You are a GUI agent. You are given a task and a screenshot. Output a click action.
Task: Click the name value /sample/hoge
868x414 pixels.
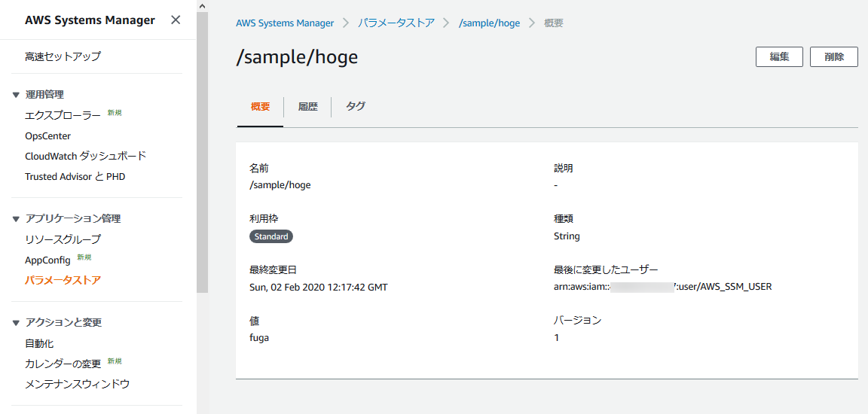point(280,185)
